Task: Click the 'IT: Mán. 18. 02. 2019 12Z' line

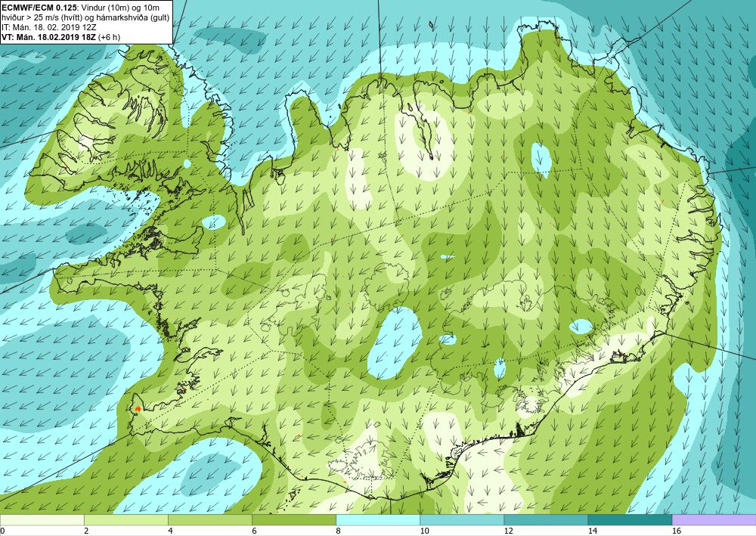Action: [x=49, y=27]
